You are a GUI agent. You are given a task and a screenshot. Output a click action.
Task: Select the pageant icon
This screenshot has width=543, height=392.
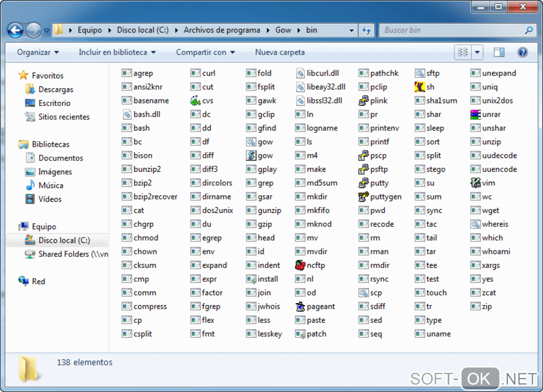(x=300, y=306)
